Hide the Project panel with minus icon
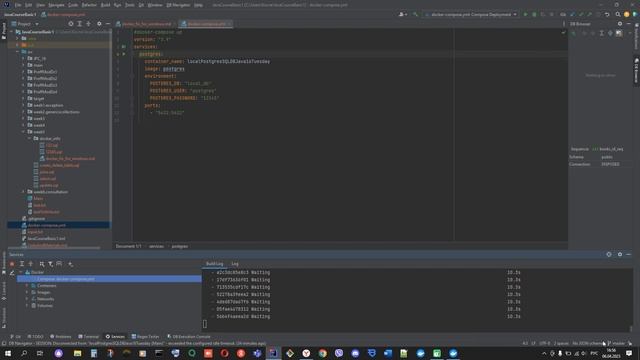 tap(108, 24)
